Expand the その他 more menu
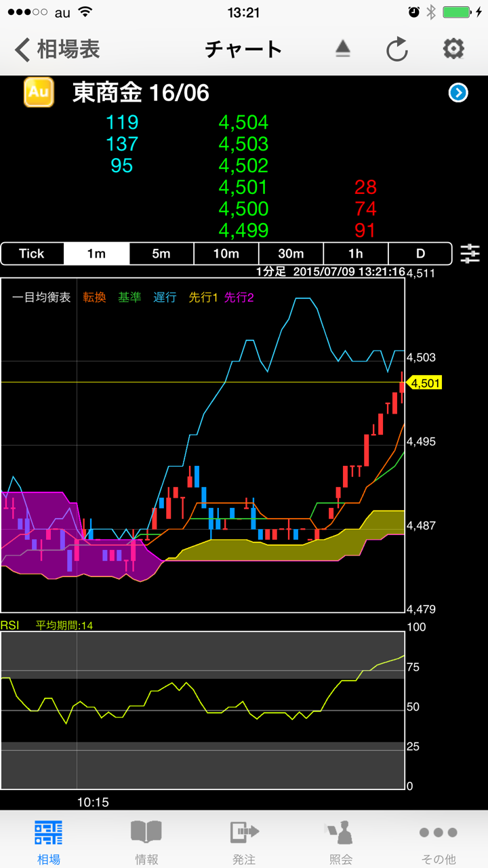The image size is (488, 868). [439, 841]
